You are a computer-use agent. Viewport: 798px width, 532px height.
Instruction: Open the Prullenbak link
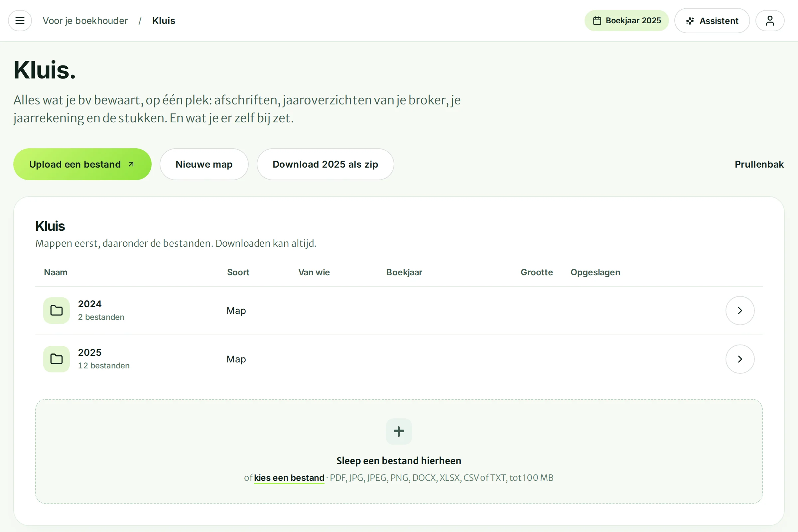tap(759, 164)
